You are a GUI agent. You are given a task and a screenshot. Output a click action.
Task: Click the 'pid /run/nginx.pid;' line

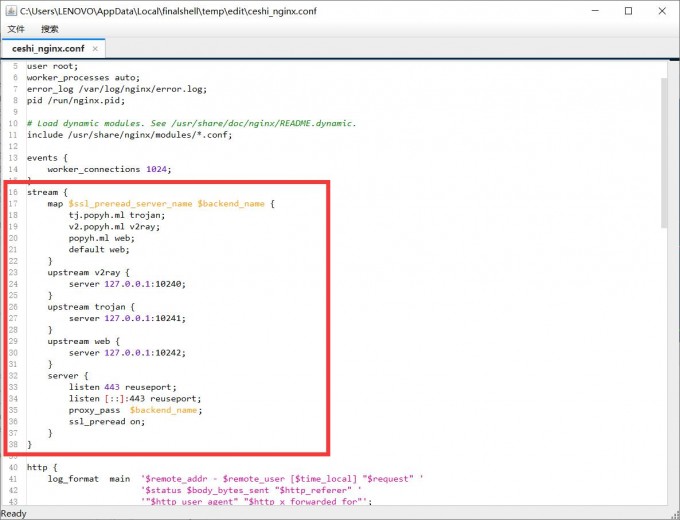click(76, 100)
